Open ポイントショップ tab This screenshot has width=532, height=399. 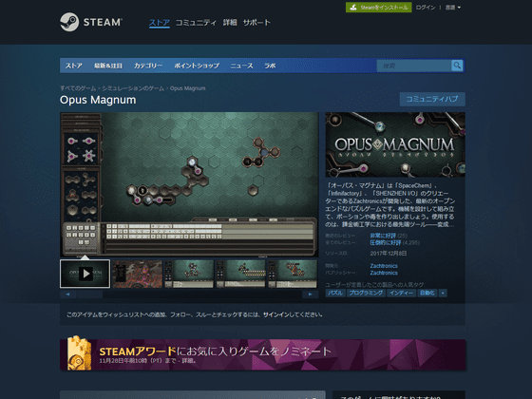point(197,66)
